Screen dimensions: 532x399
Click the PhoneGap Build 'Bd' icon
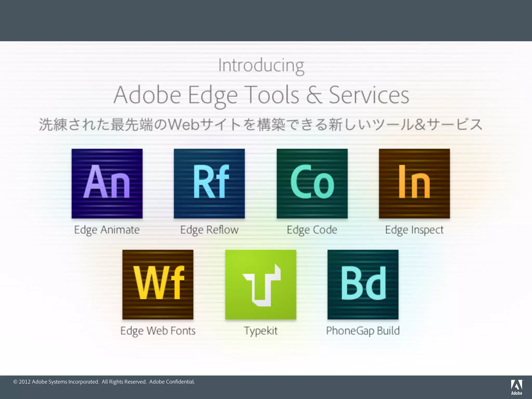click(x=363, y=285)
